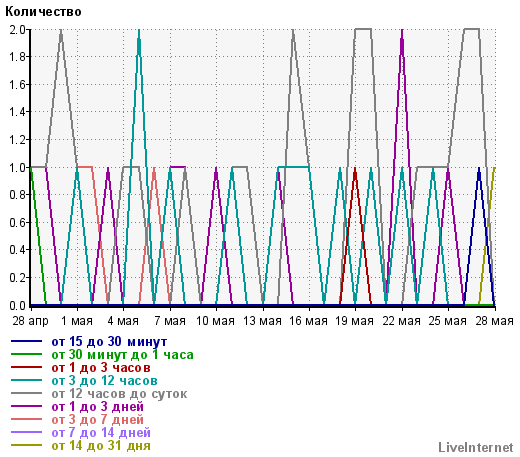Click the '28 апр' date axis label

[x=30, y=321]
